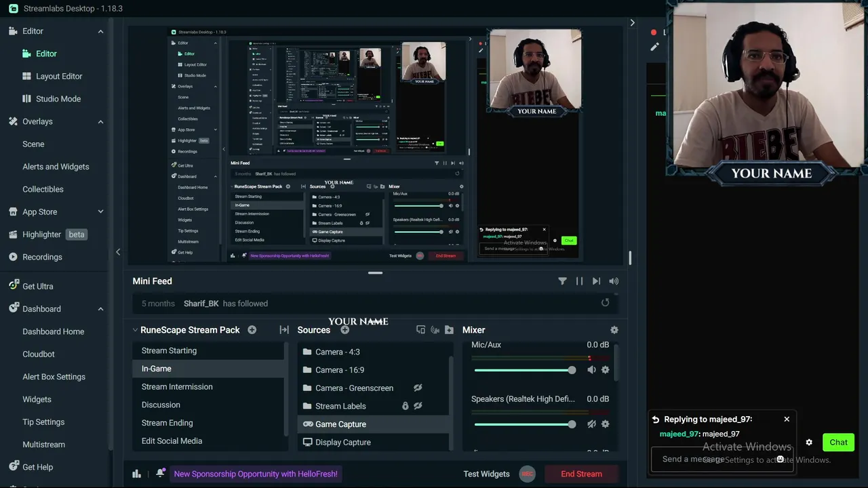Open the notifications bell
Screen dimensions: 868x488
[160, 473]
